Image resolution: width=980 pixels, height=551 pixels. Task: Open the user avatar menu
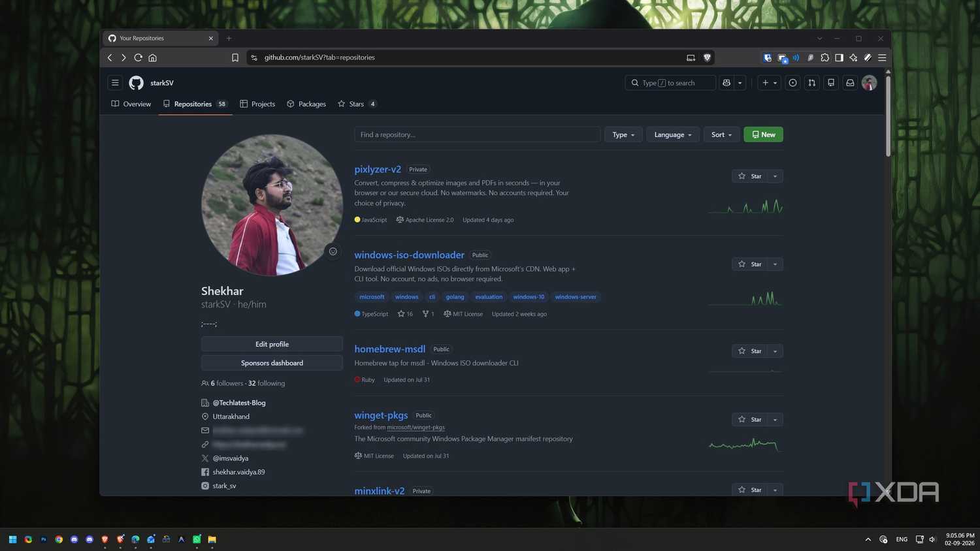pos(869,83)
